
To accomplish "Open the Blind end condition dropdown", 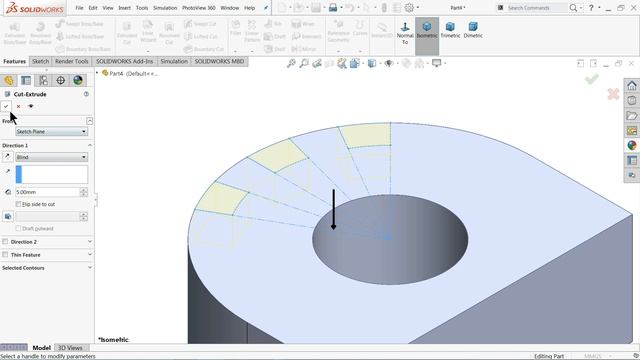I will pyautogui.click(x=51, y=157).
